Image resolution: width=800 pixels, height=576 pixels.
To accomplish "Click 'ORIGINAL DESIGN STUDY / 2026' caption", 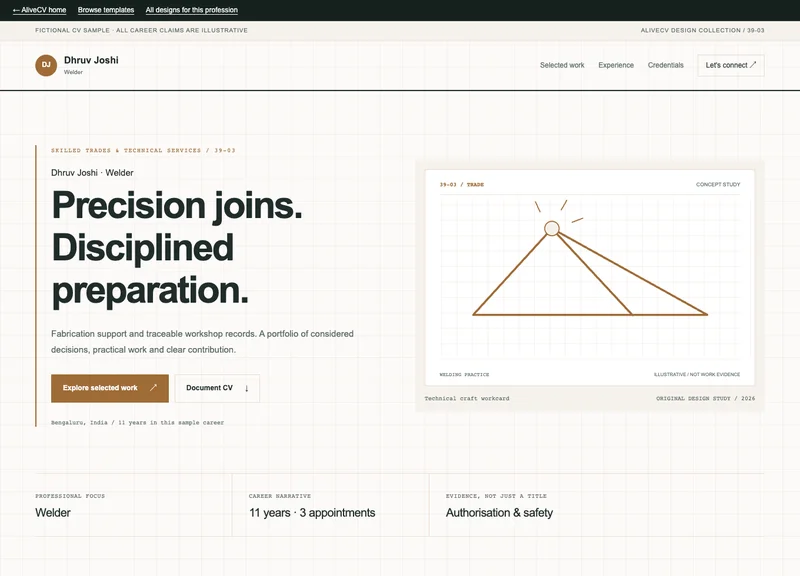I will (x=706, y=398).
